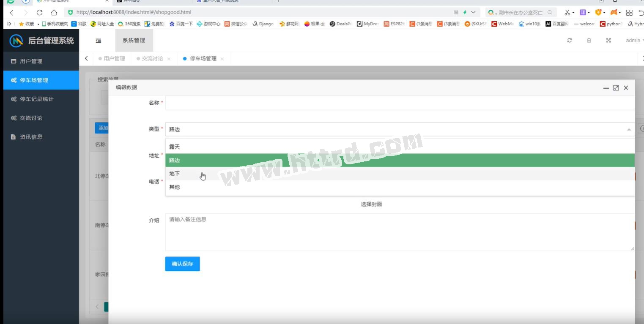Open 资讯信息 in the sidebar
Image resolution: width=644 pixels, height=324 pixels.
pos(41,137)
